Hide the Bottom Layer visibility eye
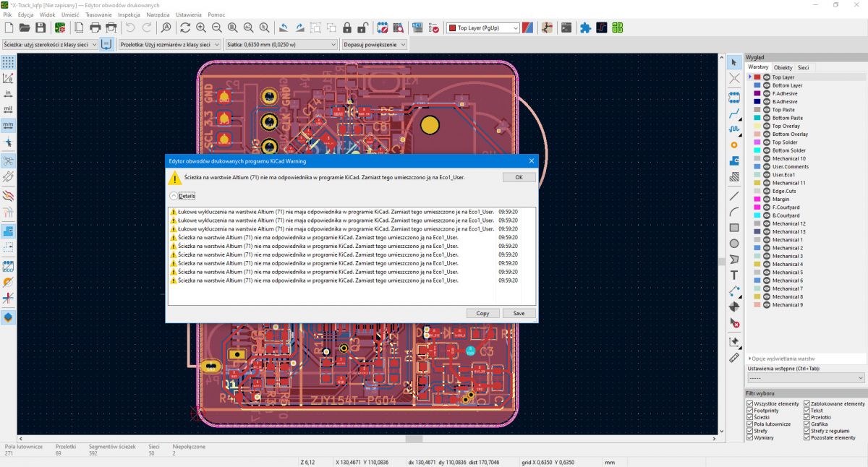The image size is (868, 467). click(766, 85)
